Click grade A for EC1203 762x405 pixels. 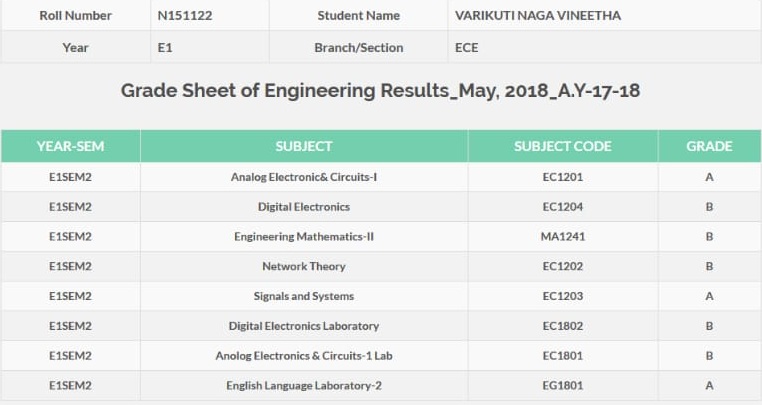(709, 296)
